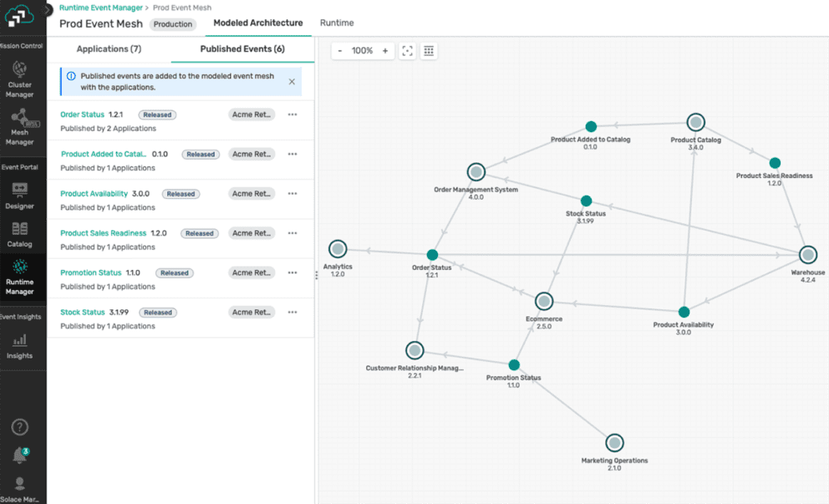The width and height of the screenshot is (829, 504).
Task: Switch to the Runtime tab
Action: (x=337, y=23)
